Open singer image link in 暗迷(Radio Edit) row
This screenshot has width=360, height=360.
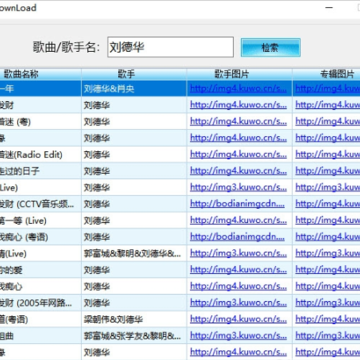238,155
